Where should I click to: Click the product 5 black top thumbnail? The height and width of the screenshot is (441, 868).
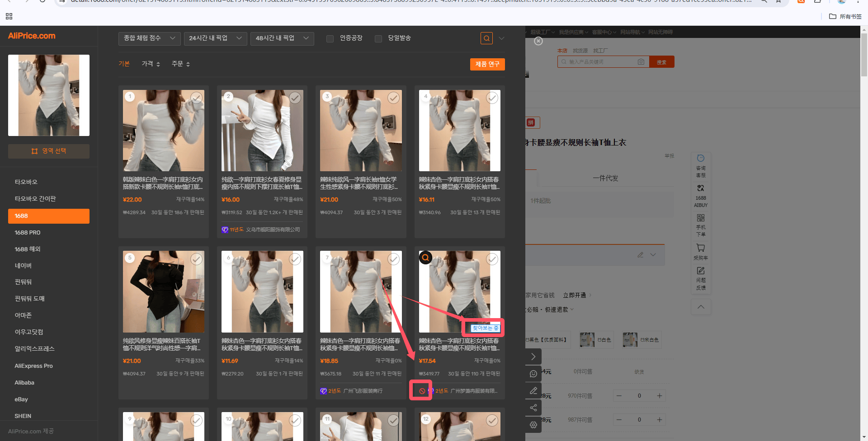(x=164, y=291)
